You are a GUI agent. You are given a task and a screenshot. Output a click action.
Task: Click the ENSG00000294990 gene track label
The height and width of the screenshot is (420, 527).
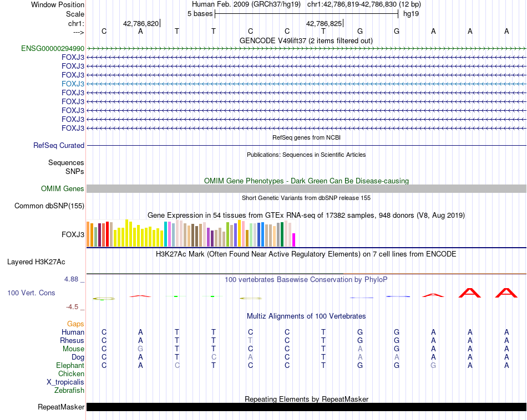tap(53, 49)
